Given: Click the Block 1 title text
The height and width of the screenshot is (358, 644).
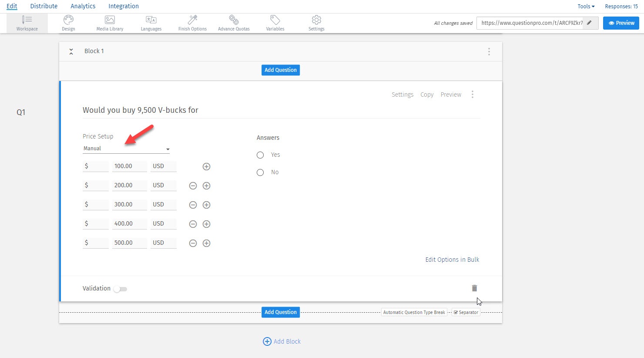Looking at the screenshot, I should (94, 51).
